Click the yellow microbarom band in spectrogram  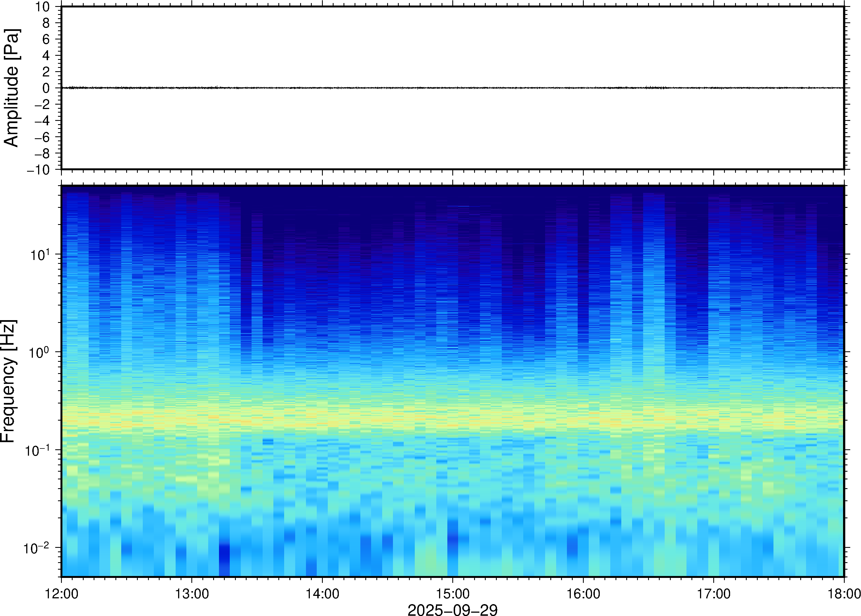click(452, 419)
